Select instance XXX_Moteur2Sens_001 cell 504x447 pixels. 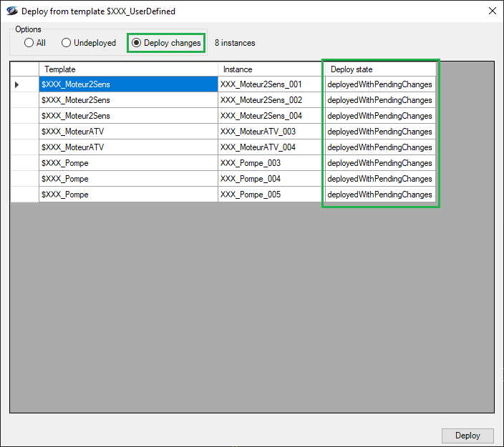[x=269, y=84]
